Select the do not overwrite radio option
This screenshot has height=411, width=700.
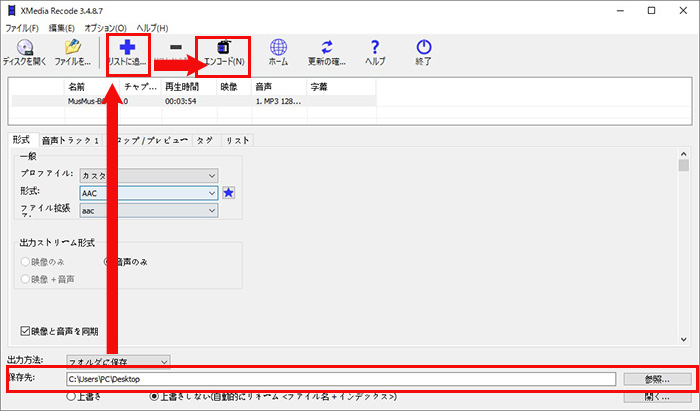tap(154, 396)
